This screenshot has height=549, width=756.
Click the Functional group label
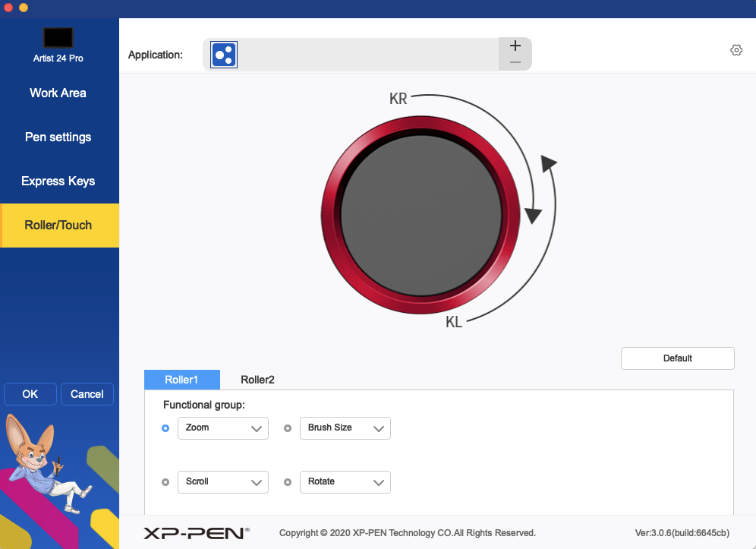204,405
